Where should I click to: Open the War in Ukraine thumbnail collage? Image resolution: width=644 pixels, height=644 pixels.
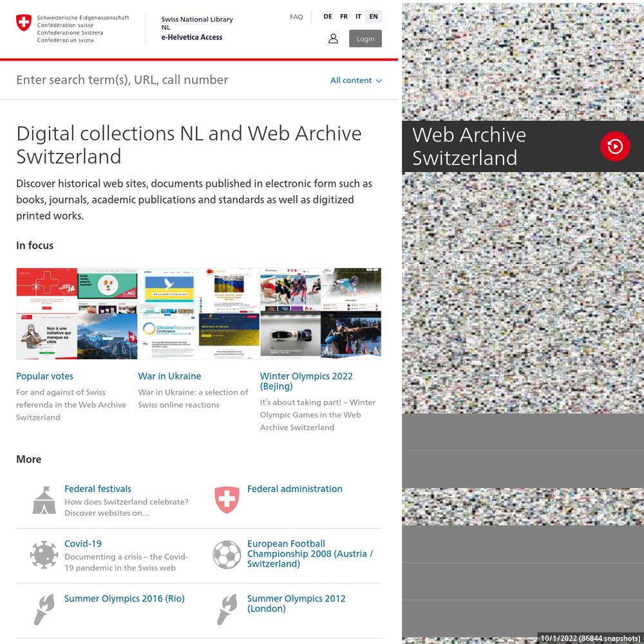199,314
